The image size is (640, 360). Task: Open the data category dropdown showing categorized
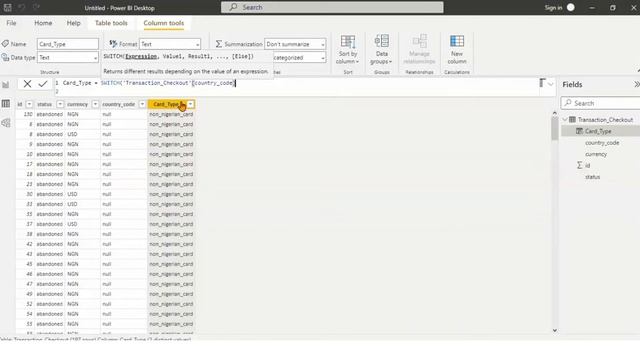tap(299, 58)
